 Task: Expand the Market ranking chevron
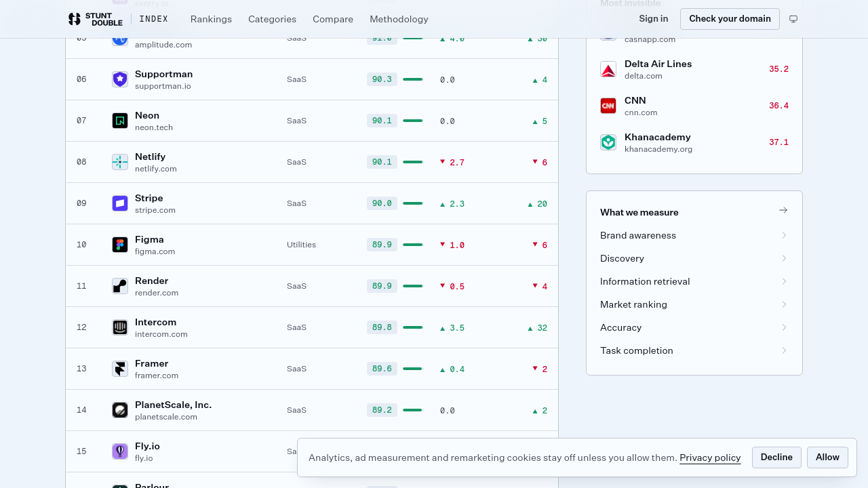pos(784,304)
